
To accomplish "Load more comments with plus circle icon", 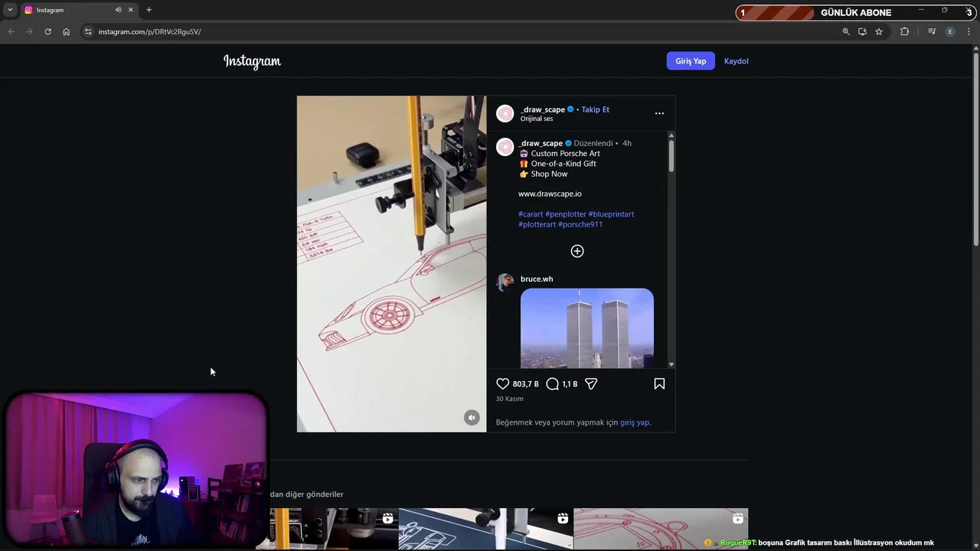I will (577, 251).
